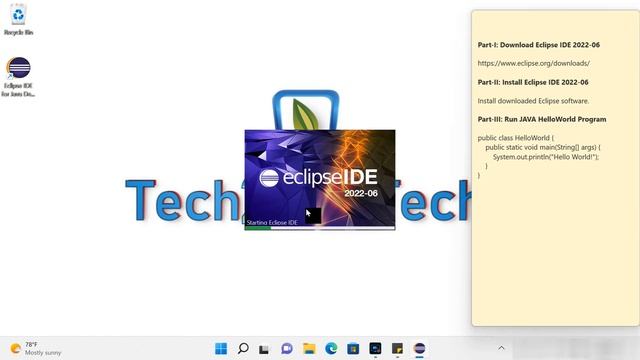Switch to Sticky Notes in the taskbar
The height and width of the screenshot is (360, 640).
[397, 349]
